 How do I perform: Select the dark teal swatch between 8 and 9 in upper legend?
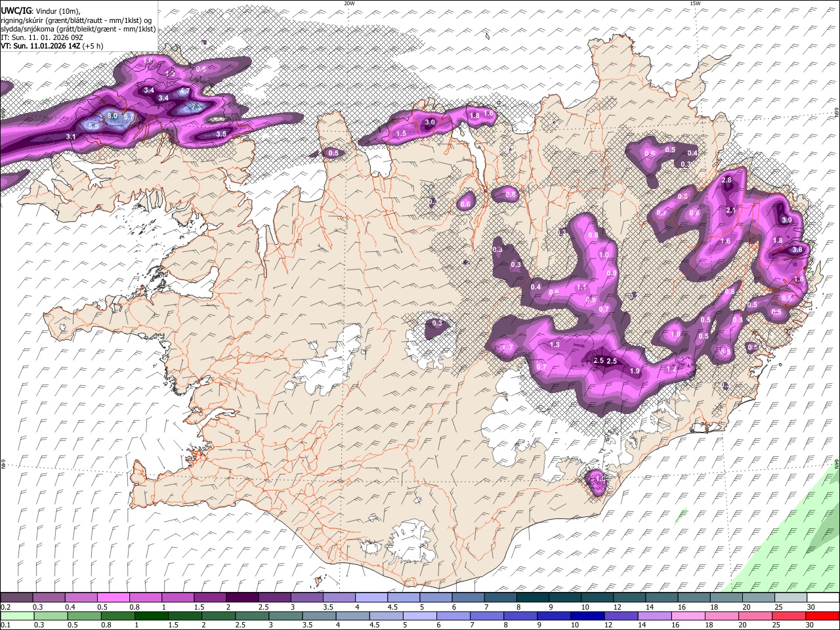pos(532,598)
